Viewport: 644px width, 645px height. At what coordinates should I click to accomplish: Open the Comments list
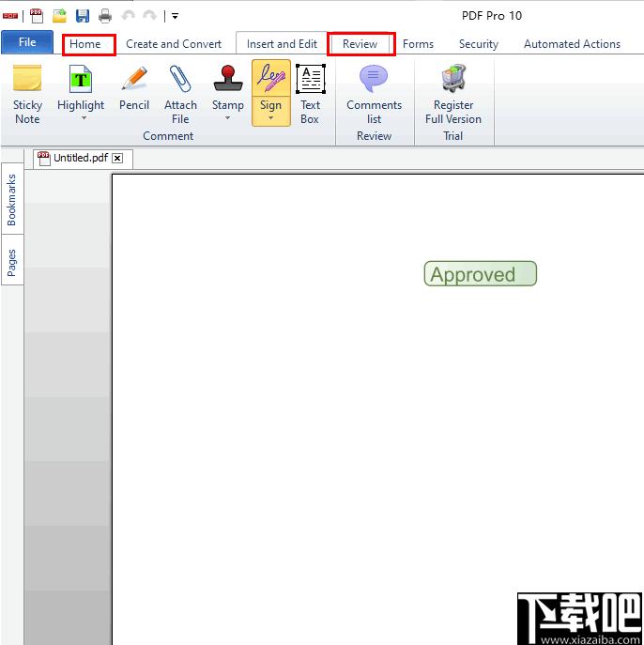click(x=374, y=94)
